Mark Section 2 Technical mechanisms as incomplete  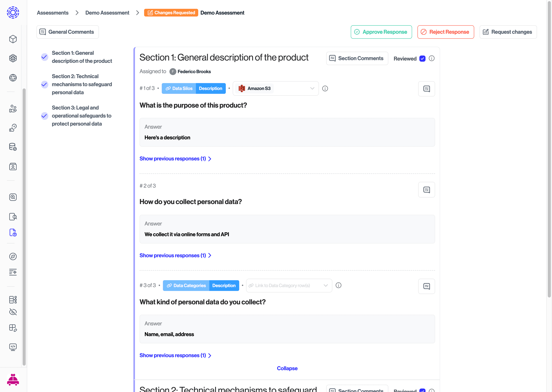click(44, 85)
